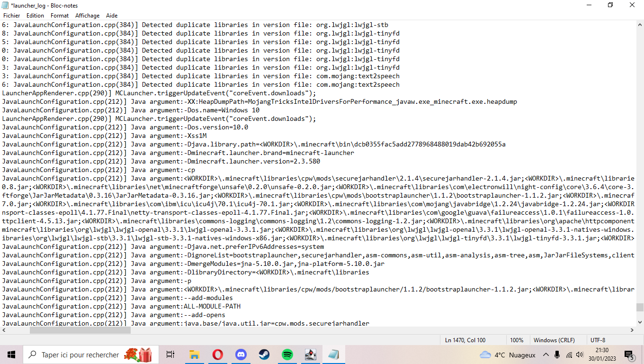The width and height of the screenshot is (644, 364).
Task: Open Task View from the taskbar
Action: pos(171,355)
